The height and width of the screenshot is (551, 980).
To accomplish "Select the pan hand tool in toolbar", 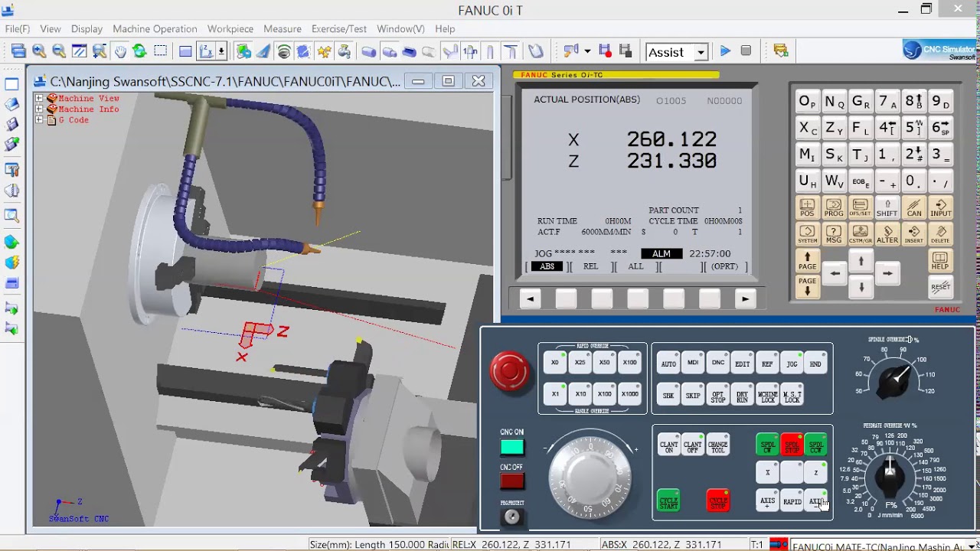I will [120, 51].
